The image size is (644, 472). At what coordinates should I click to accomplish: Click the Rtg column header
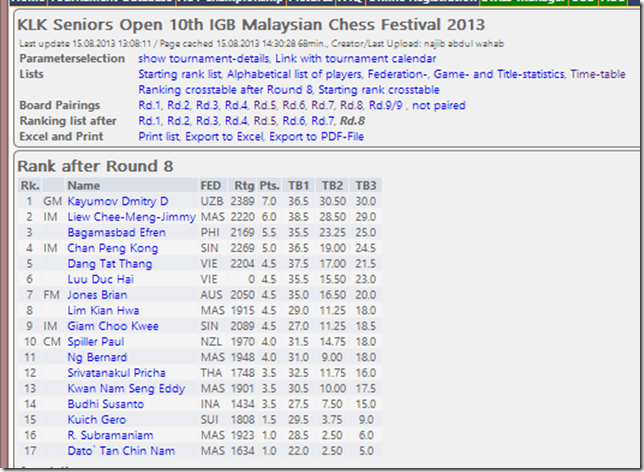tap(243, 185)
